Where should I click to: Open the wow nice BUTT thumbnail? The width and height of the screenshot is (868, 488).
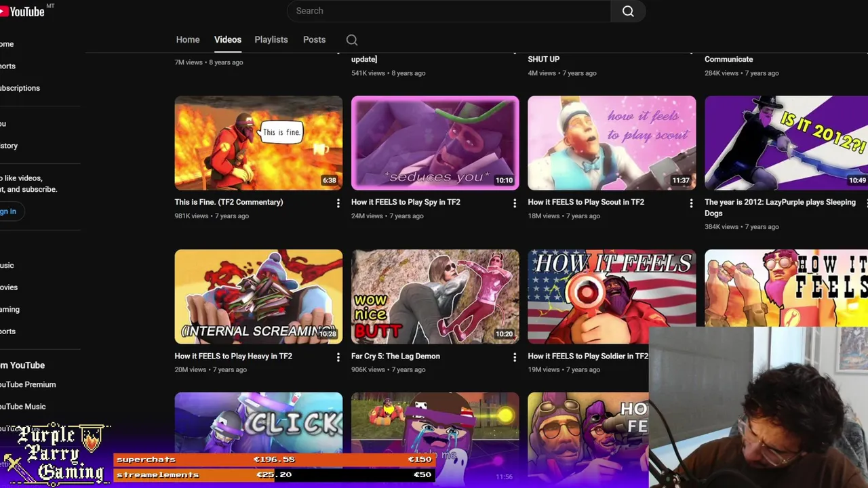click(435, 297)
